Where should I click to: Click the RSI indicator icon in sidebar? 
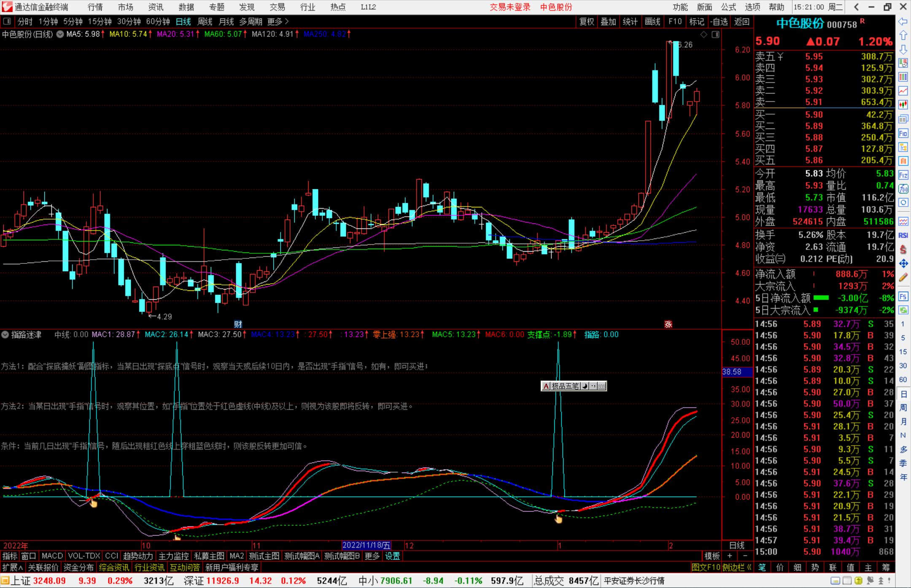[903, 235]
